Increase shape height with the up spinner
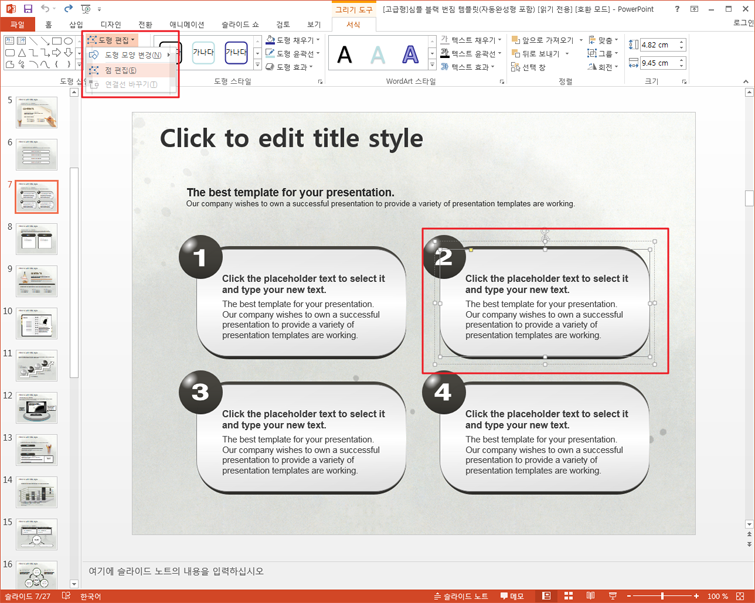Viewport: 755px width, 603px height. click(x=681, y=42)
